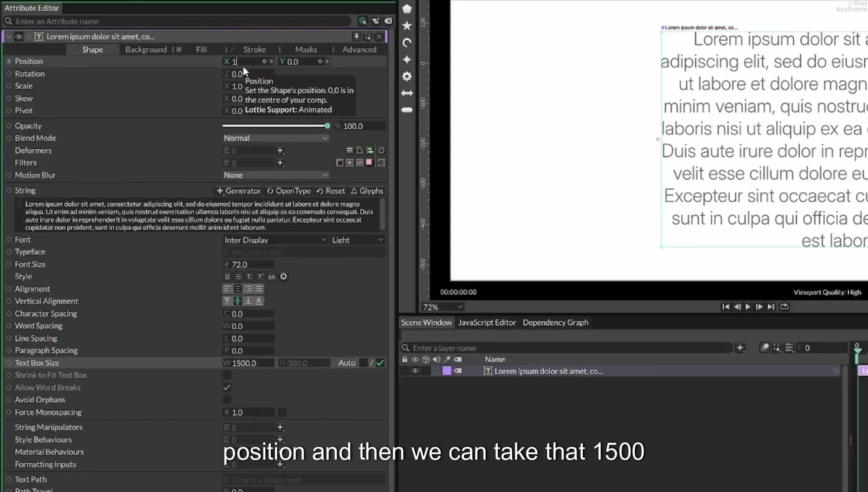Viewport: 868px width, 492px height.
Task: Pin the attribute editor layer header
Action: (x=356, y=37)
